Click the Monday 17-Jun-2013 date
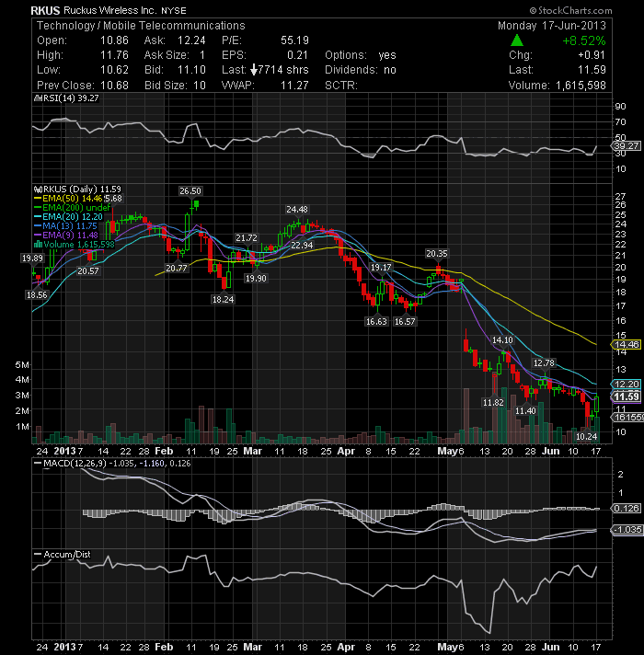Screen dimensions: 644x655 click(551, 26)
